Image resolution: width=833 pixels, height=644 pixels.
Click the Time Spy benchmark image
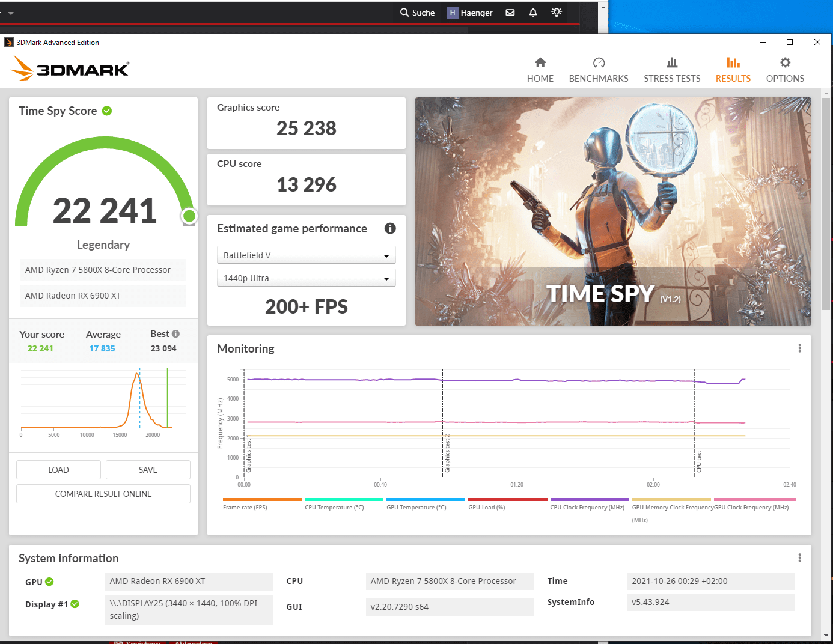pos(613,211)
